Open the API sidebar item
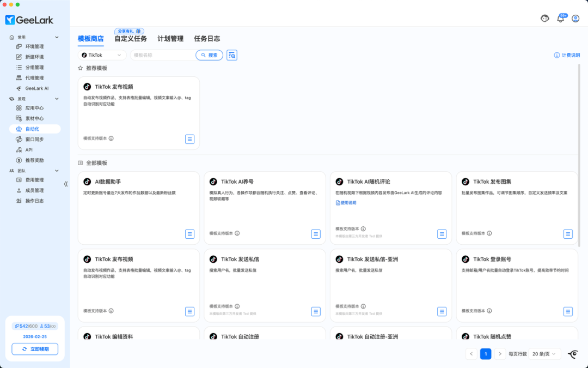This screenshot has height=368, width=588. 33,149
